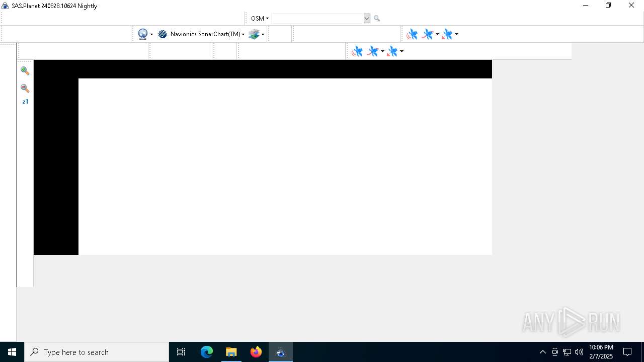
Task: Toggle center-on-GPS icon in lower toolbar row
Action: (392, 51)
